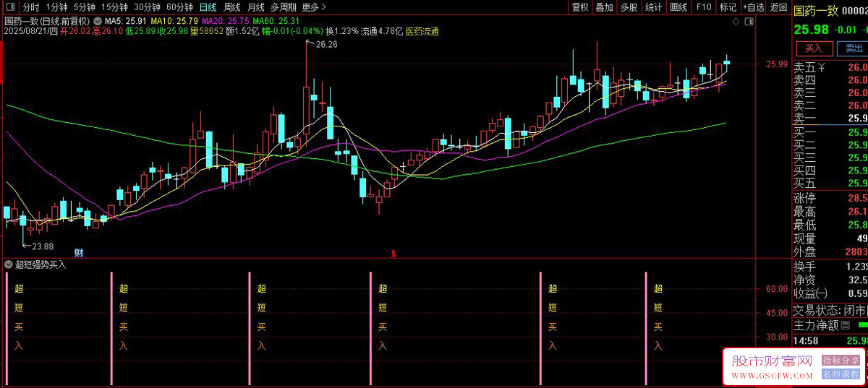Activate the 画线 drawing tool
Image resolution: width=868 pixels, height=388 pixels.
[x=678, y=7]
